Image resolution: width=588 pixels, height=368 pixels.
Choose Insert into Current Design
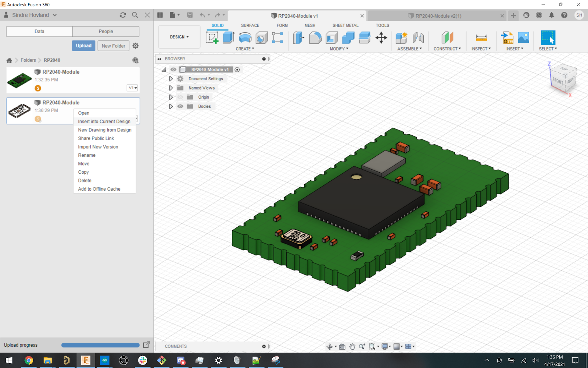[x=104, y=121]
